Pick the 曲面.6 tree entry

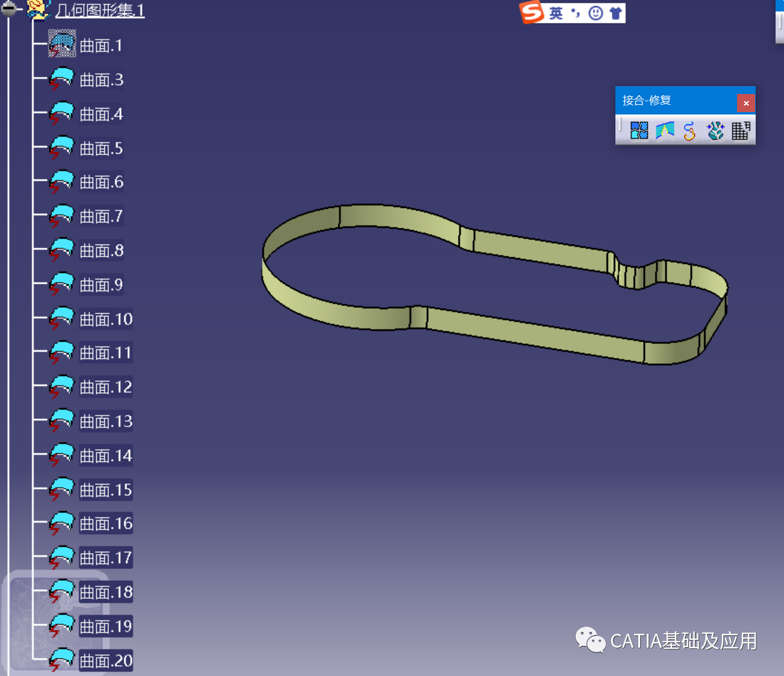tap(101, 182)
